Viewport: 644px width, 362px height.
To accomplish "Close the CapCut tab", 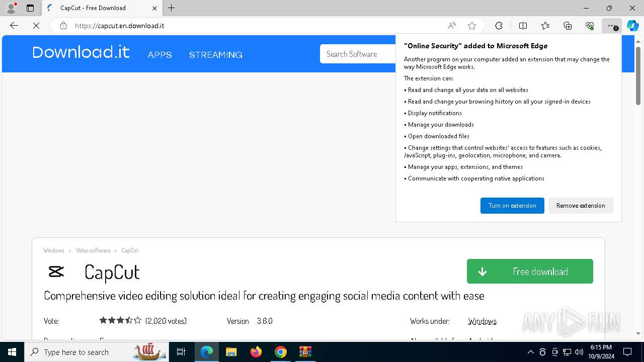I will (154, 8).
